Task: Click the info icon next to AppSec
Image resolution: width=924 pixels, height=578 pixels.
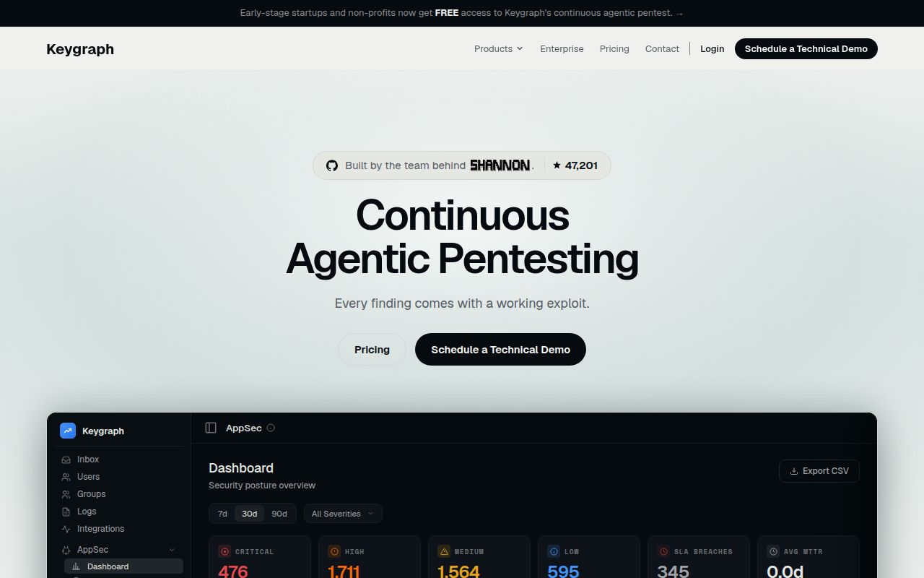Action: coord(271,428)
